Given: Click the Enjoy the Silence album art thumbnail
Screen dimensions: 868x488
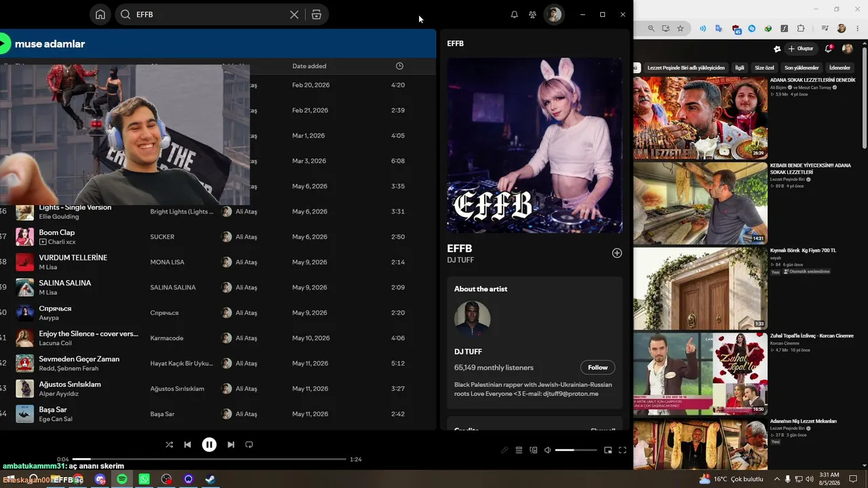Looking at the screenshot, I should pos(25,338).
